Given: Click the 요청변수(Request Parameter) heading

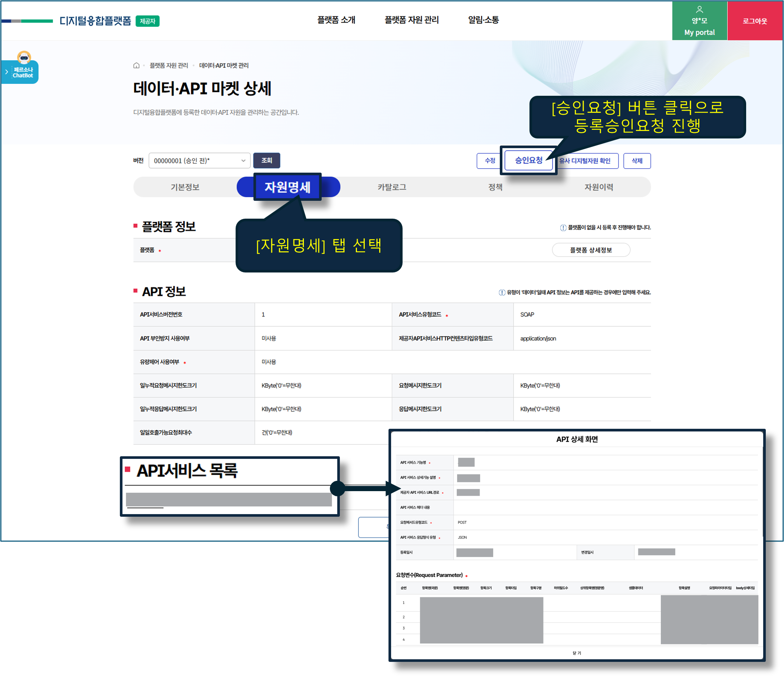Looking at the screenshot, I should (429, 575).
